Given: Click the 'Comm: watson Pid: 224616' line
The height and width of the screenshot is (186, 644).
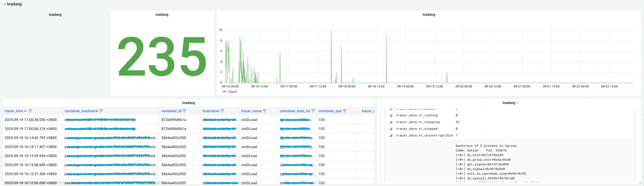Looking at the screenshot, I should tap(481, 150).
